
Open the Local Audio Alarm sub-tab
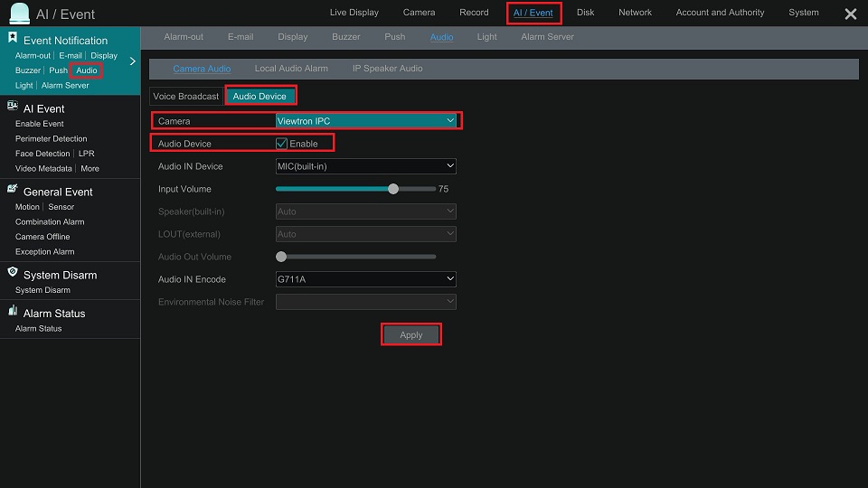291,69
